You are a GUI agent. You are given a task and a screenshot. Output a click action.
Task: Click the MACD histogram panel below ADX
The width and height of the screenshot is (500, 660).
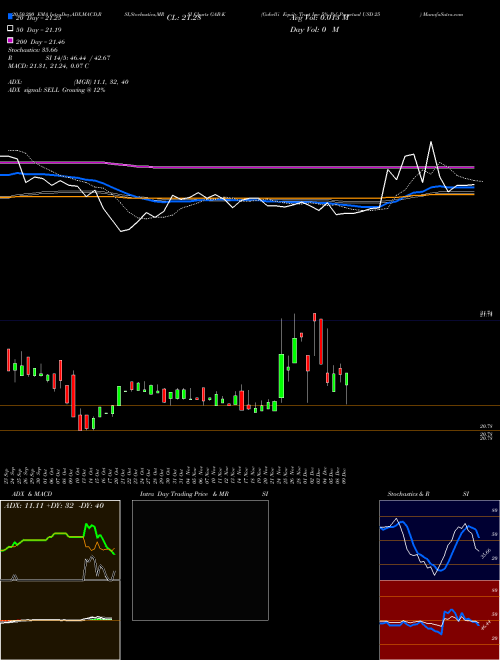(60, 620)
